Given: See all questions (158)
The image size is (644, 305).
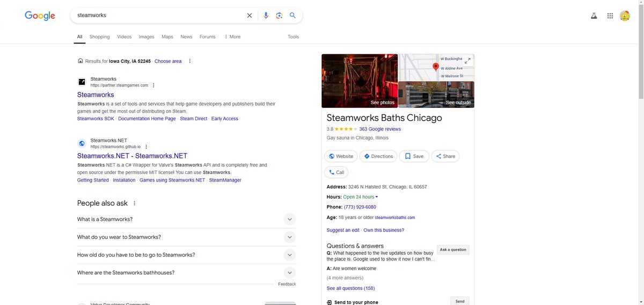Looking at the screenshot, I should (351, 288).
